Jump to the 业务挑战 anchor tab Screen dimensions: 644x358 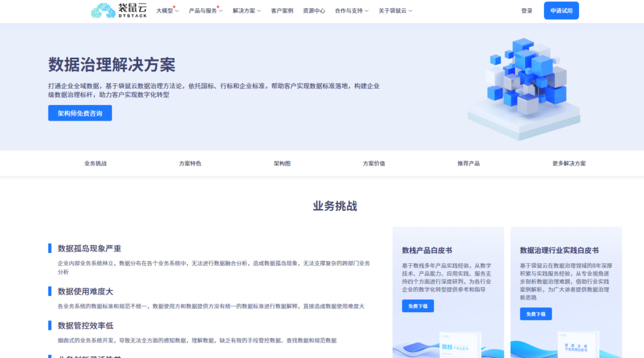[96, 163]
